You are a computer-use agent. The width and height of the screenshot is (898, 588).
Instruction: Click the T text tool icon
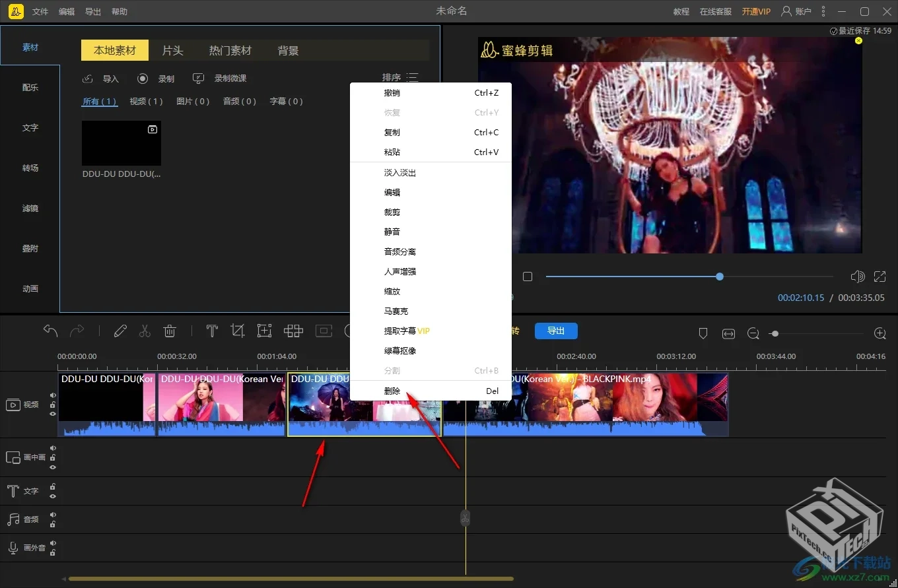point(212,331)
